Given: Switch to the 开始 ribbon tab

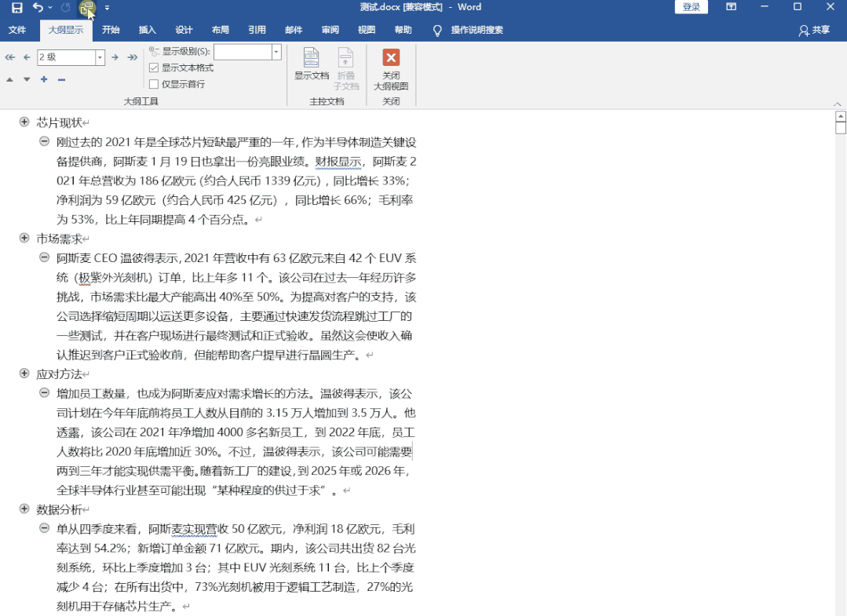Looking at the screenshot, I should pos(110,31).
